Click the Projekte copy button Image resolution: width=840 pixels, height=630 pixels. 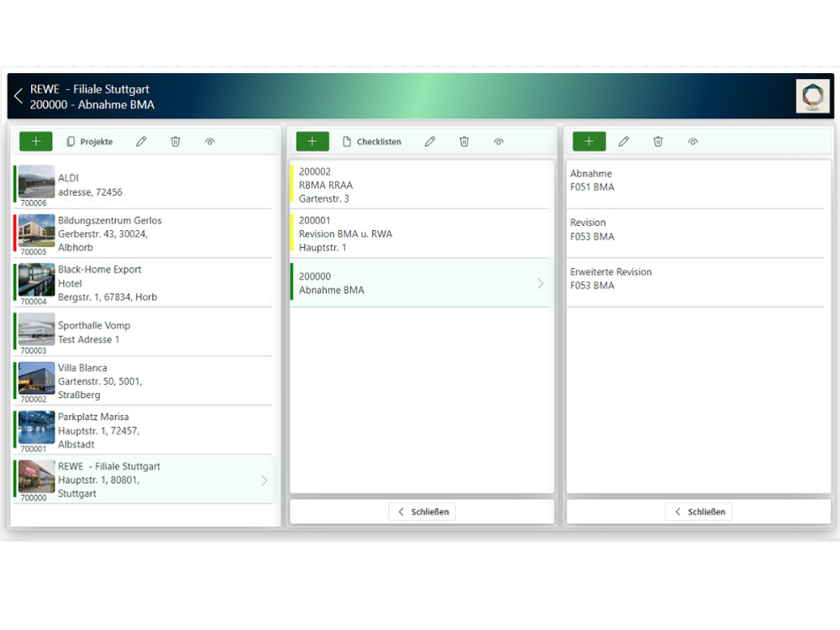90,141
